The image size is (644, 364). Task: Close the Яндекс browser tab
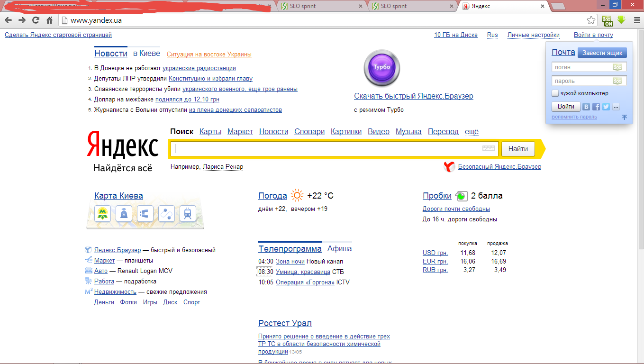543,6
